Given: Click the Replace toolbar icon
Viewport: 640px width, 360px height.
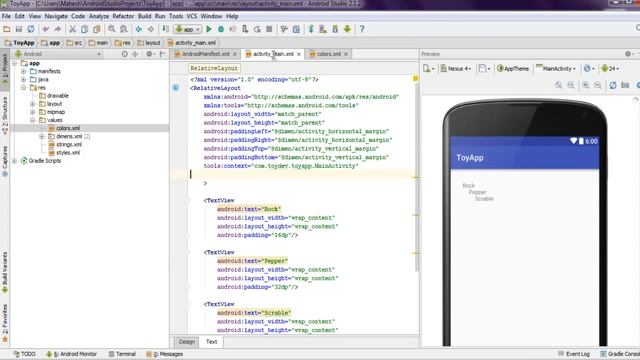Looking at the screenshot, I should pos(123,29).
